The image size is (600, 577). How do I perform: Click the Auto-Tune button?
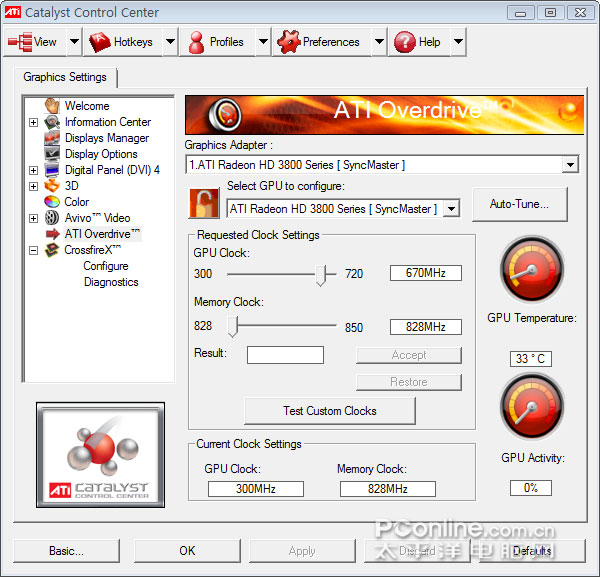[520, 204]
